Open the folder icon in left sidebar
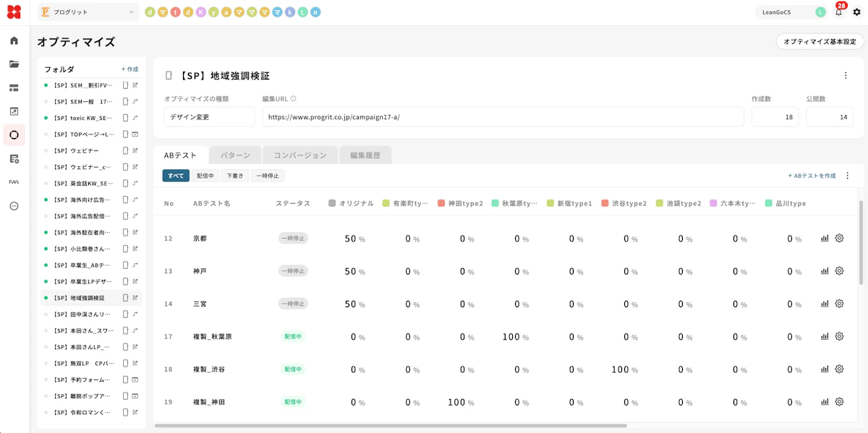Screen dimensions: 868x433 pyautogui.click(x=14, y=64)
